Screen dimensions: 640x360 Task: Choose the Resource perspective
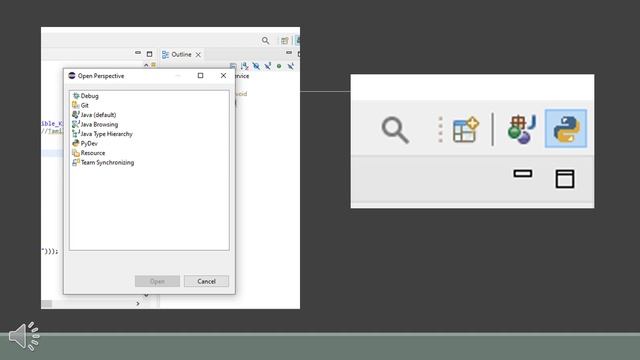89,153
